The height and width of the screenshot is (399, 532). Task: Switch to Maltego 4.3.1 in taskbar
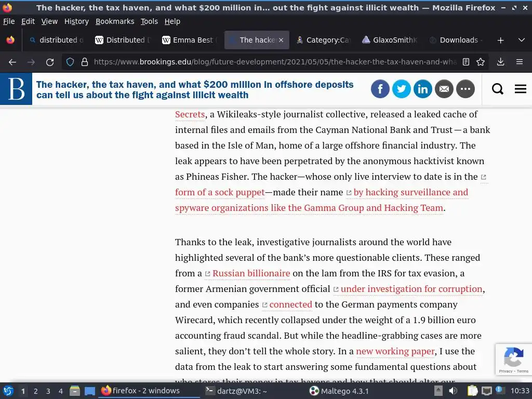339,391
